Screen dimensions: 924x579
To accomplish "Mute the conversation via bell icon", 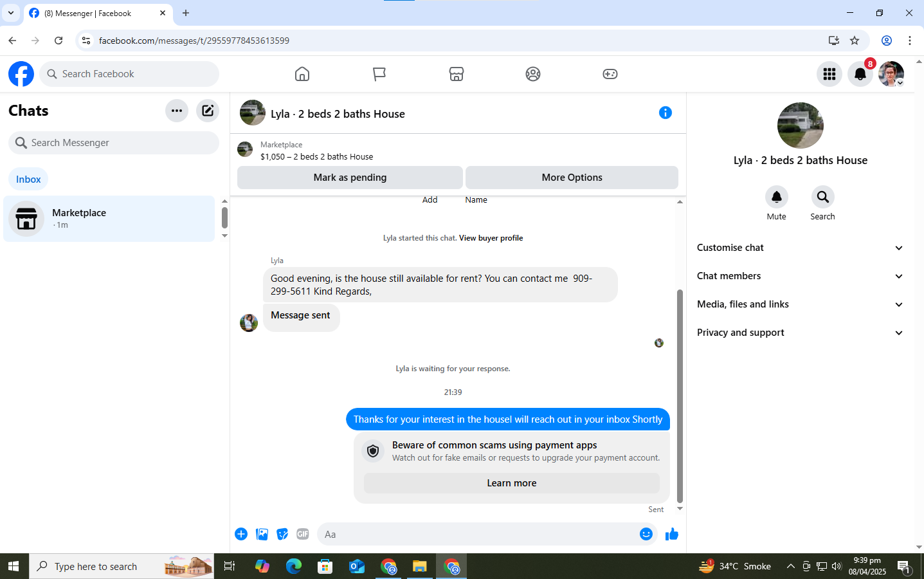I will [x=777, y=197].
